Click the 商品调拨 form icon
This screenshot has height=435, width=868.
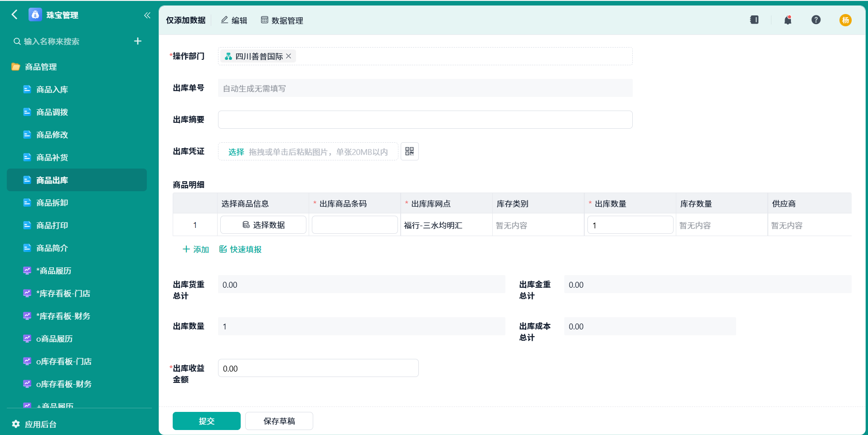(x=27, y=112)
